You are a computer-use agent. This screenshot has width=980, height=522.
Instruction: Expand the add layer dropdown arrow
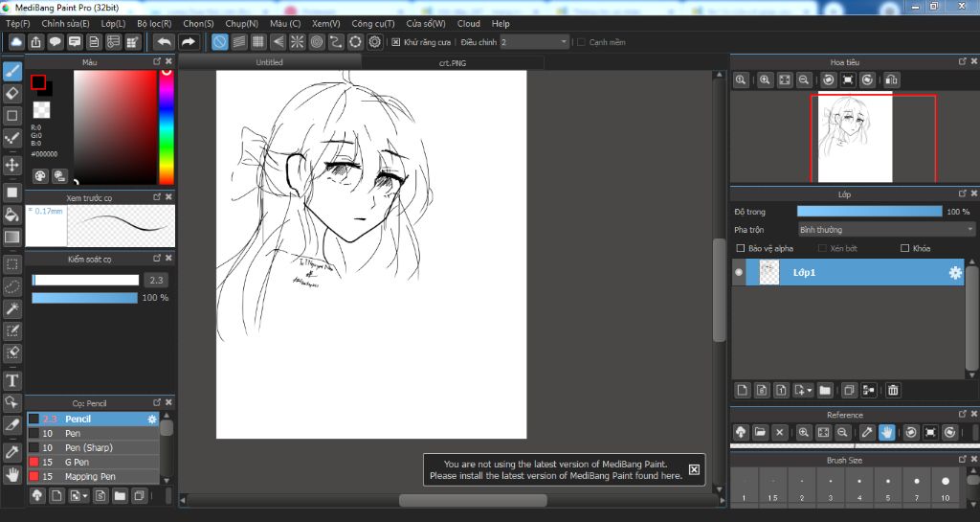pyautogui.click(x=810, y=390)
